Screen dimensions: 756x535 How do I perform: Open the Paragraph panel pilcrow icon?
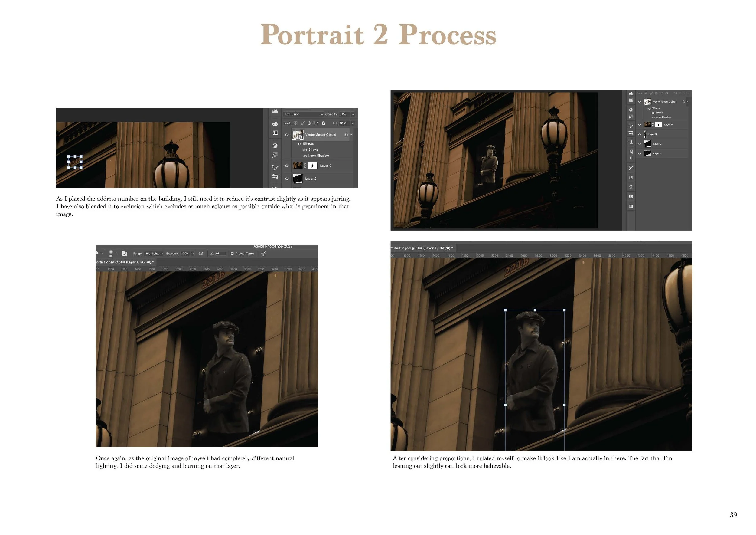(631, 159)
